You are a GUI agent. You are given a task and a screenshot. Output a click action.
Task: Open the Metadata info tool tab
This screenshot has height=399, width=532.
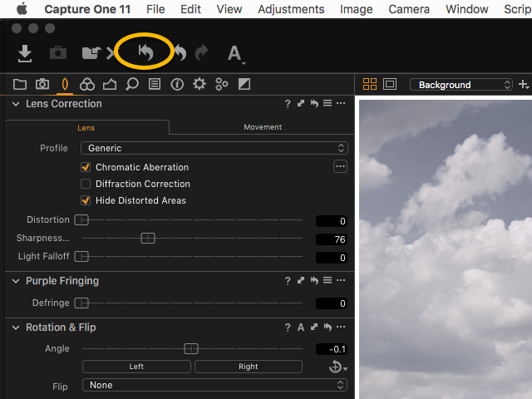(176, 84)
